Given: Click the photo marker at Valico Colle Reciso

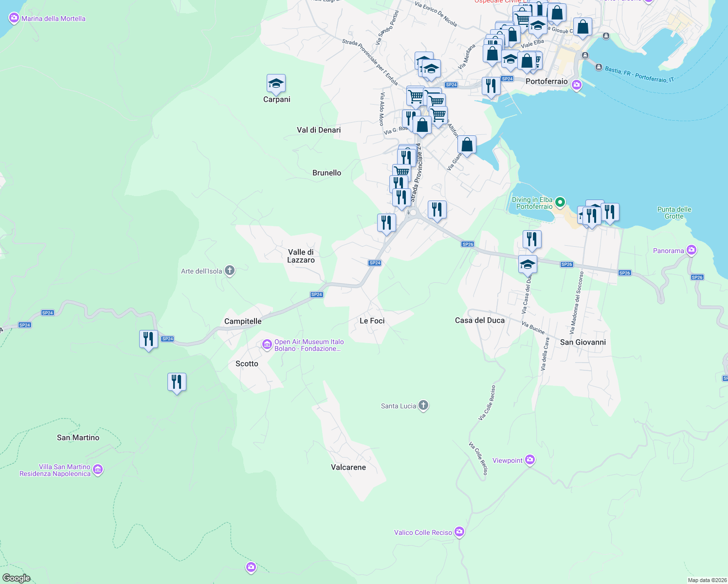Looking at the screenshot, I should coord(458,531).
